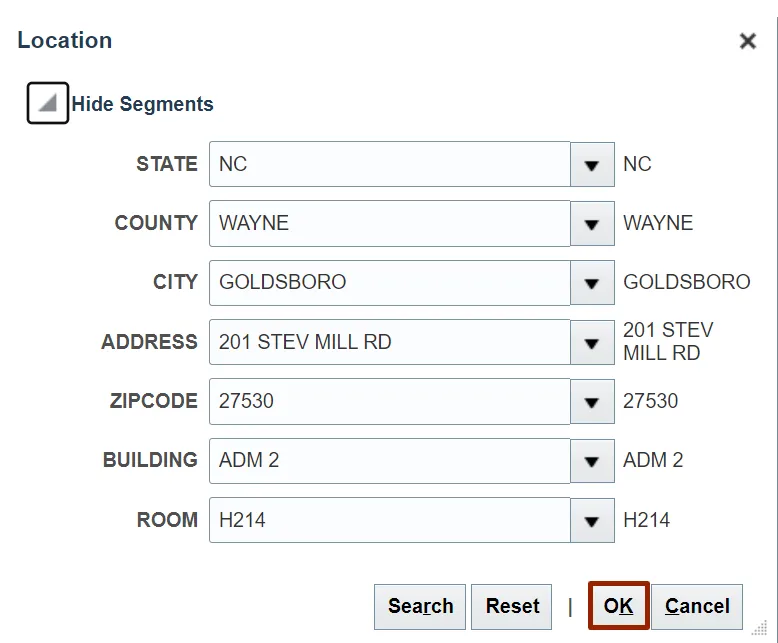Click the BUILDING field containing ADM 2
Viewport: 778px width, 643px height.
389,461
